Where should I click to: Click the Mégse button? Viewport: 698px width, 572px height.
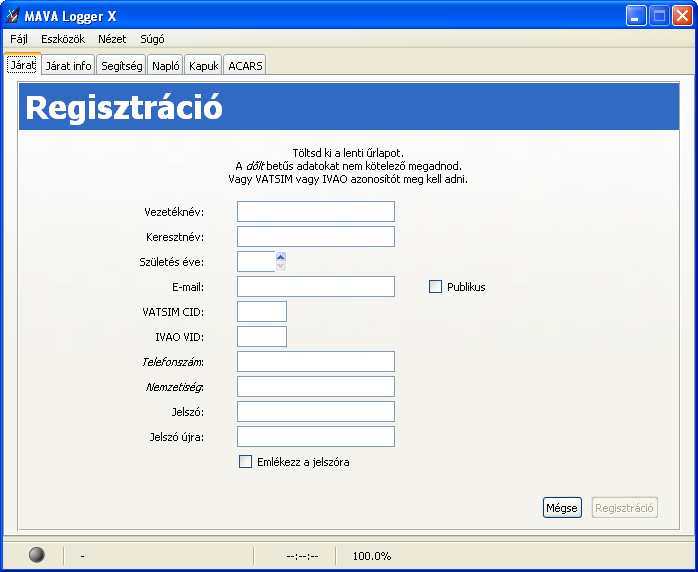562,507
